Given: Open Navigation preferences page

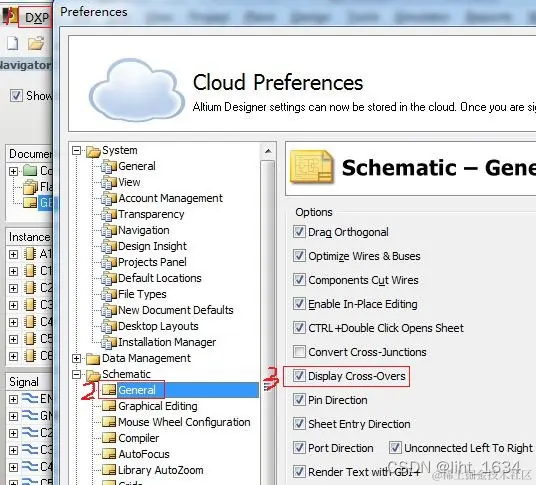Looking at the screenshot, I should (144, 230).
